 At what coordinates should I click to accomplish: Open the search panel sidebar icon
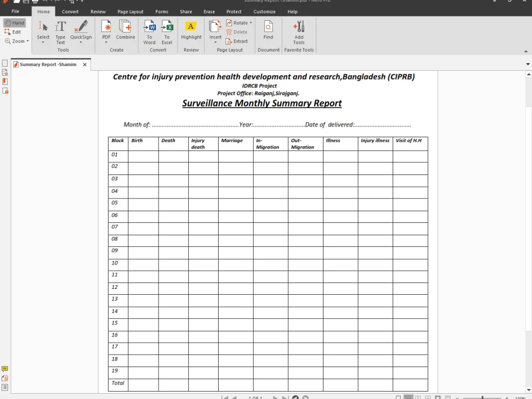pyautogui.click(x=5, y=72)
